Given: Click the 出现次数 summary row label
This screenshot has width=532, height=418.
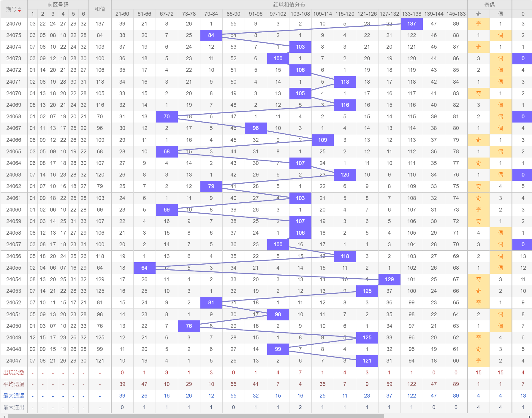Looking at the screenshot, I should [14, 373].
